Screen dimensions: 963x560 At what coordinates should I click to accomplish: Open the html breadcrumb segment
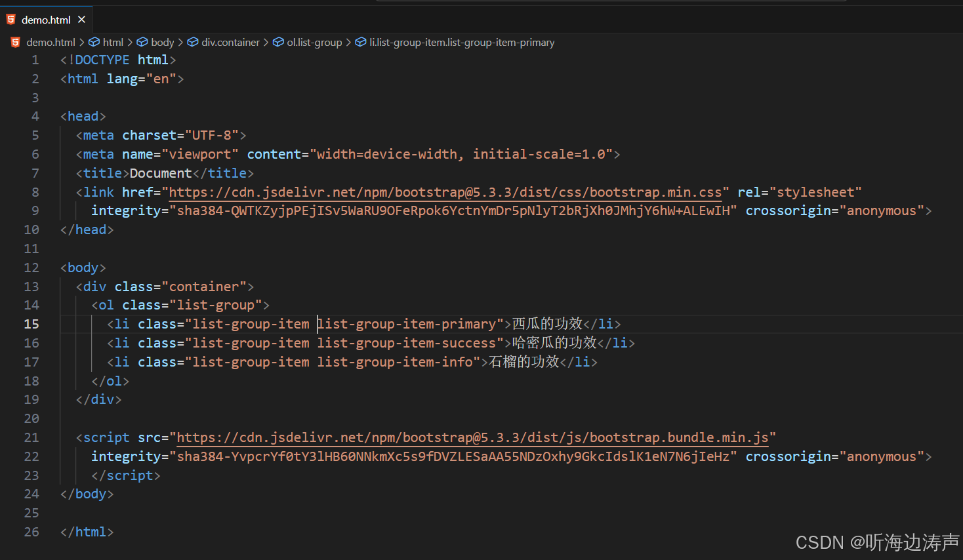point(113,43)
